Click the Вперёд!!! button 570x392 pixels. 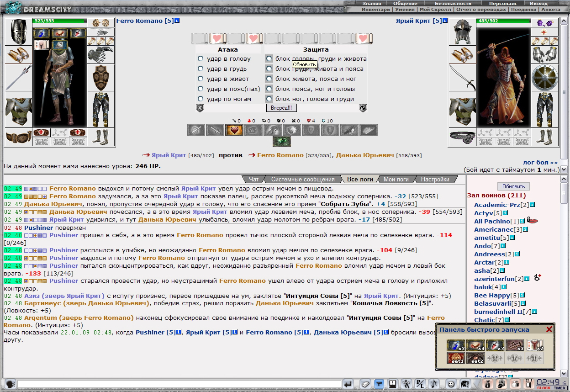(x=281, y=108)
